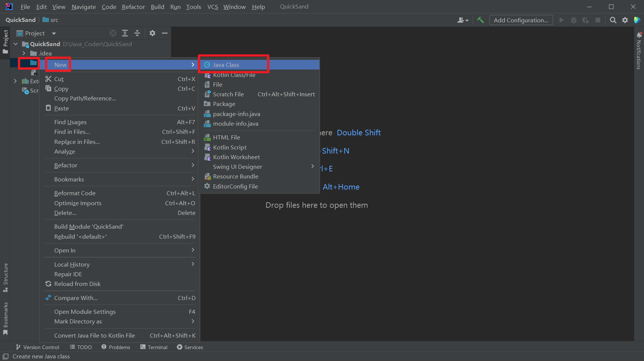Choose Resource Bundle option

259,176
